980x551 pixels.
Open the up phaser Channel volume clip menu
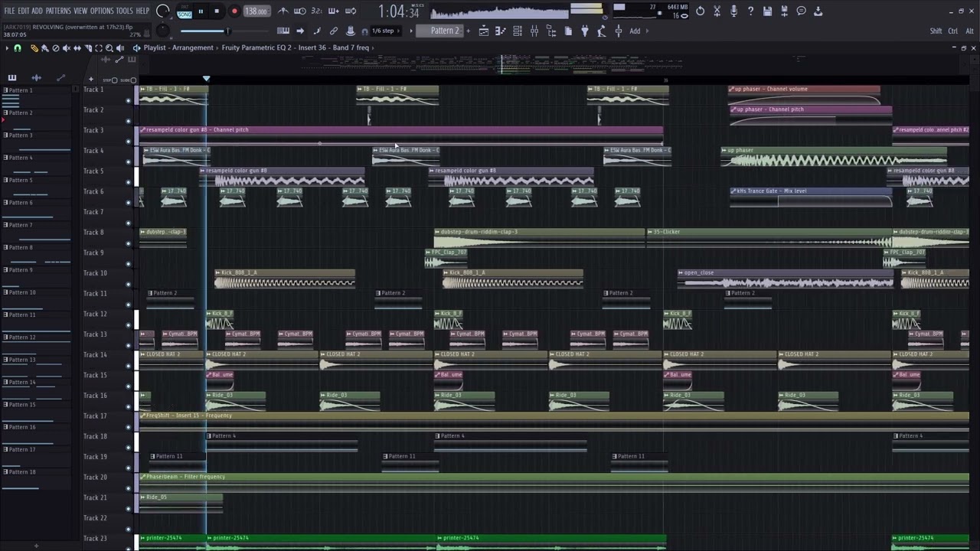(x=733, y=90)
